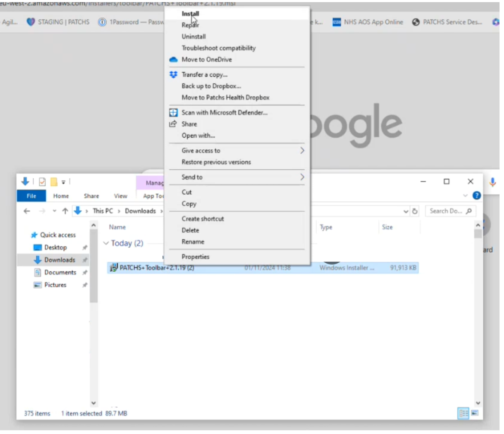Select Delete in the context menu

pyautogui.click(x=190, y=230)
